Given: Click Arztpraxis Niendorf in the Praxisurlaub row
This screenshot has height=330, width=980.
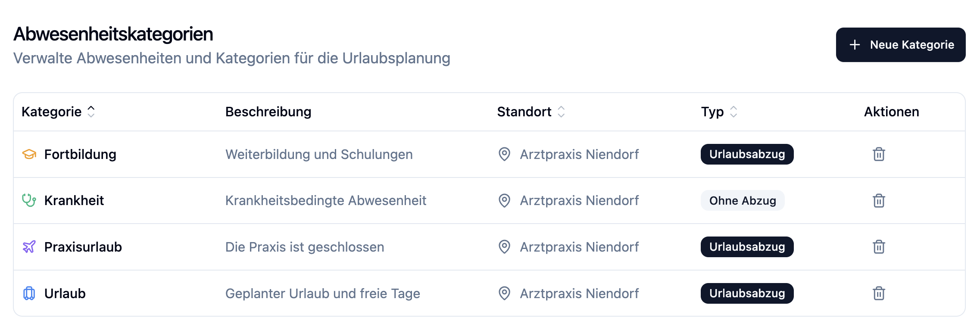Looking at the screenshot, I should [579, 247].
